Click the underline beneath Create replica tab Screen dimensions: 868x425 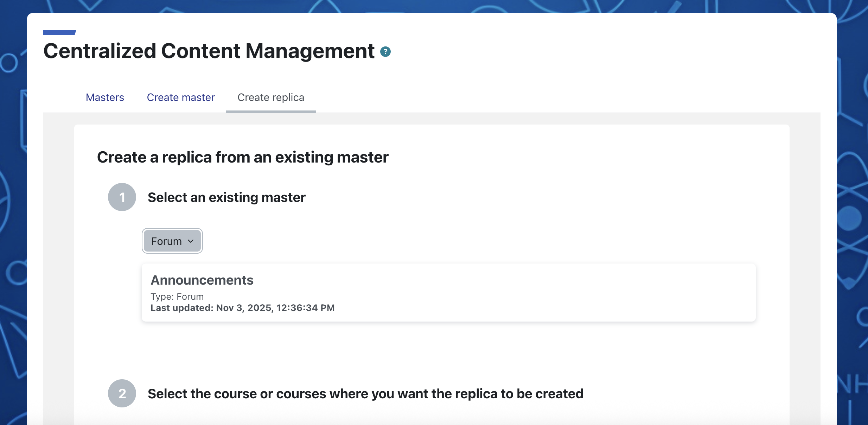click(x=271, y=112)
